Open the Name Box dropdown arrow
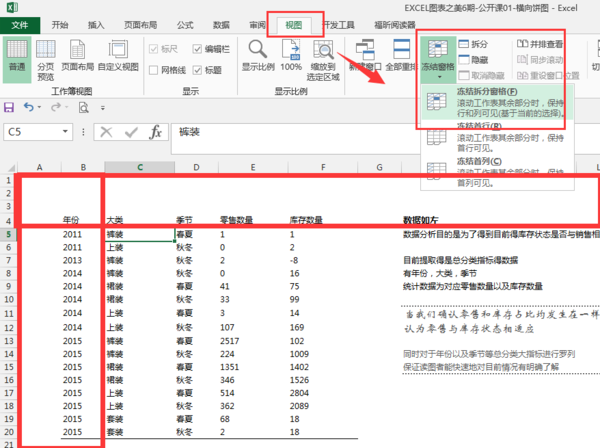The image size is (600, 448). pyautogui.click(x=65, y=132)
